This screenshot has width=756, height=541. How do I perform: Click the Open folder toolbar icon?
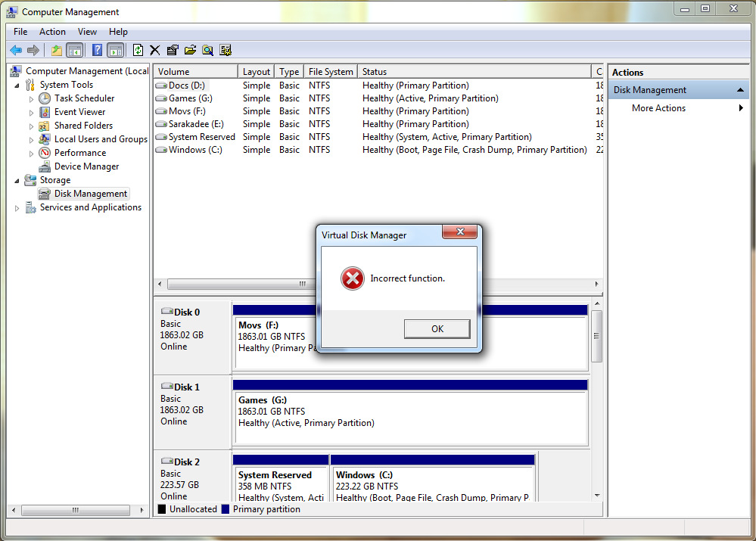pos(191,50)
